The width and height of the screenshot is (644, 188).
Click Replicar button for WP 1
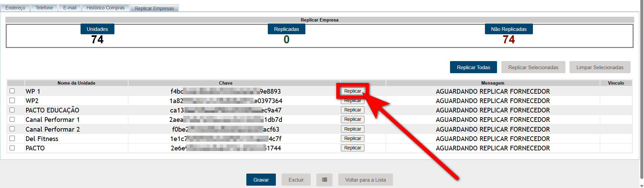[x=352, y=91]
